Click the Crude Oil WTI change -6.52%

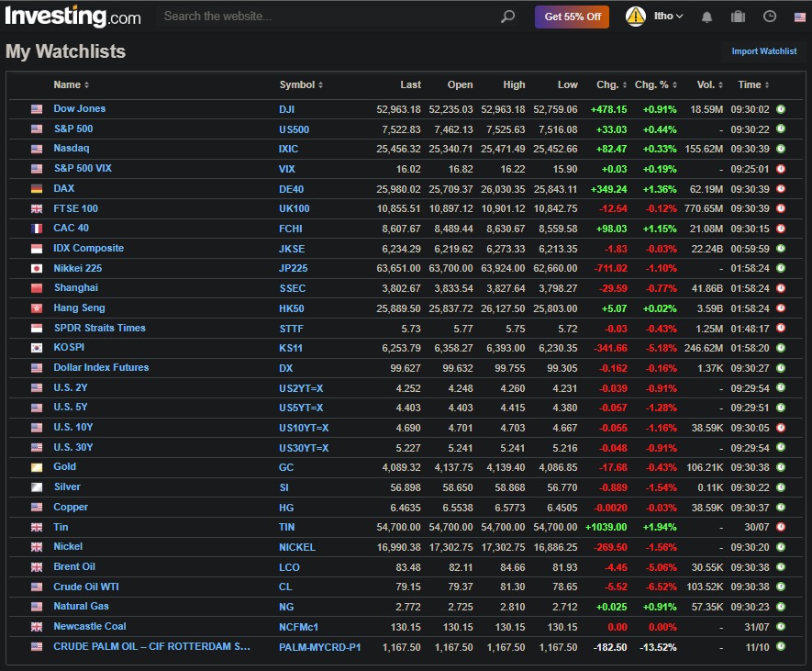(x=661, y=587)
